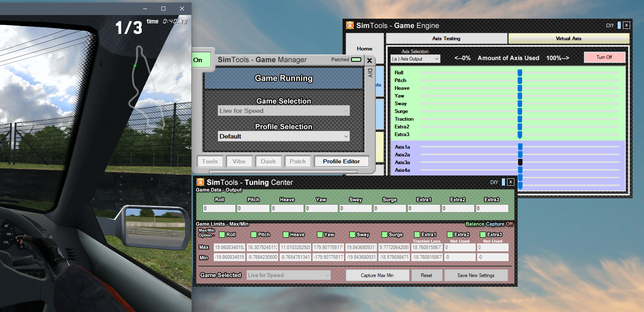Toggle the Pitch Max/Min option checkbox
644x312 pixels.
(x=254, y=234)
